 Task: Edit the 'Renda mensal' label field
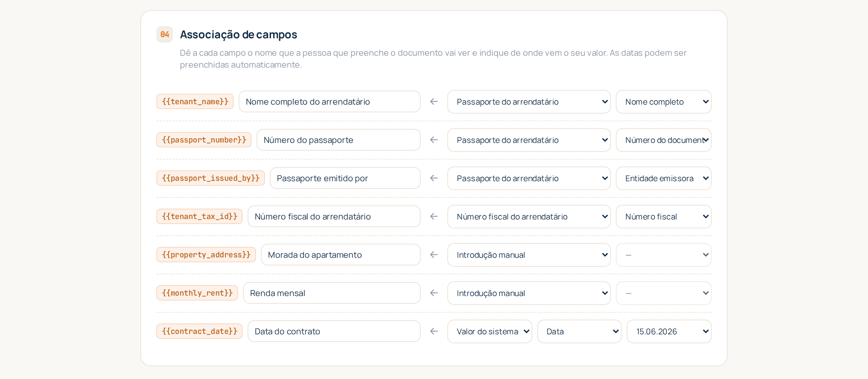click(x=332, y=293)
